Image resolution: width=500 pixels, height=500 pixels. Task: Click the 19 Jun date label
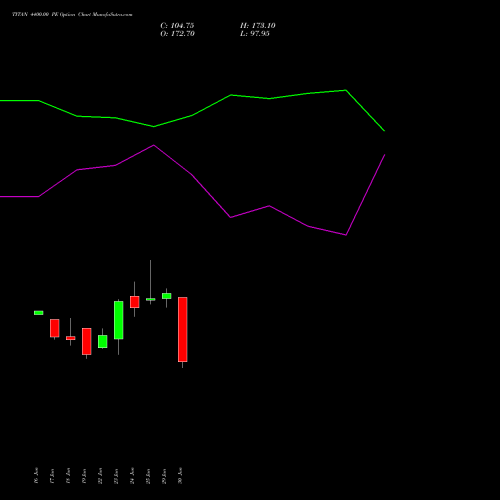coord(84,475)
